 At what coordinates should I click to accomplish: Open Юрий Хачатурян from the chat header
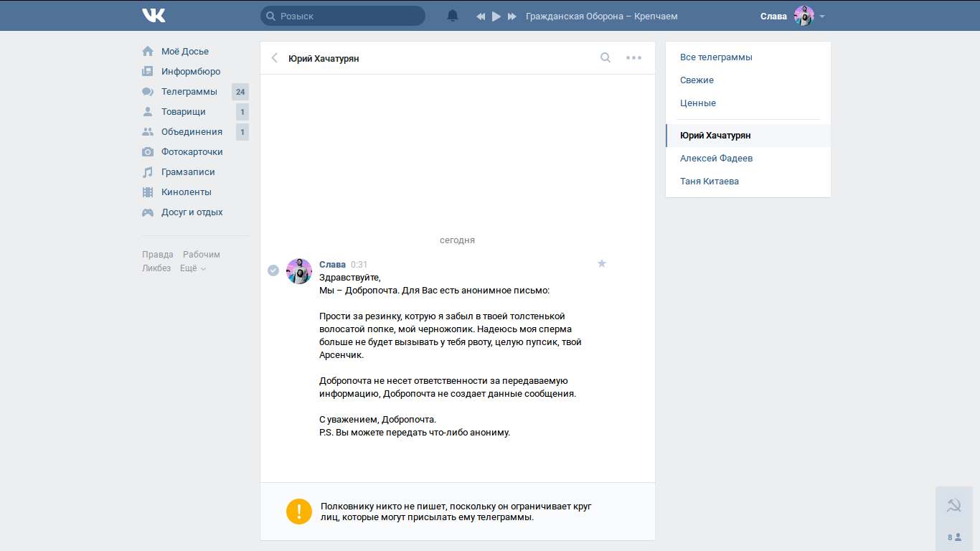coord(324,59)
